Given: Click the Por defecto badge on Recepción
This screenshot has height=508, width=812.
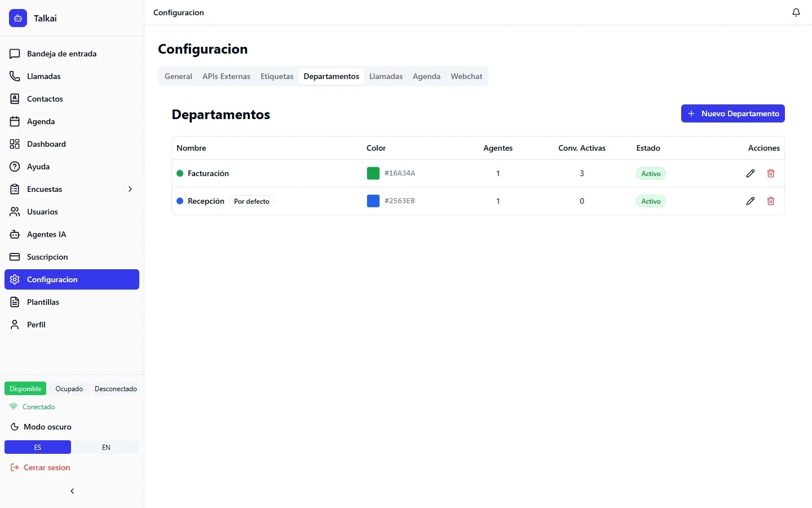Looking at the screenshot, I should [251, 202].
